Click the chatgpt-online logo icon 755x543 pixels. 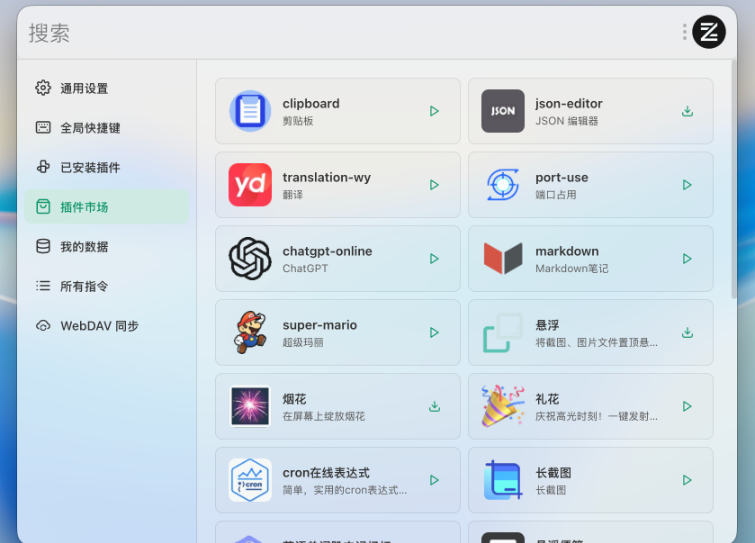click(250, 259)
